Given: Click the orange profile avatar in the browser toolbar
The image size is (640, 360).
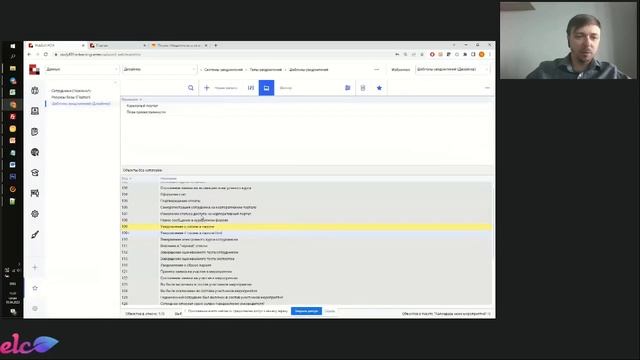Looking at the screenshot, I should click(x=482, y=54).
